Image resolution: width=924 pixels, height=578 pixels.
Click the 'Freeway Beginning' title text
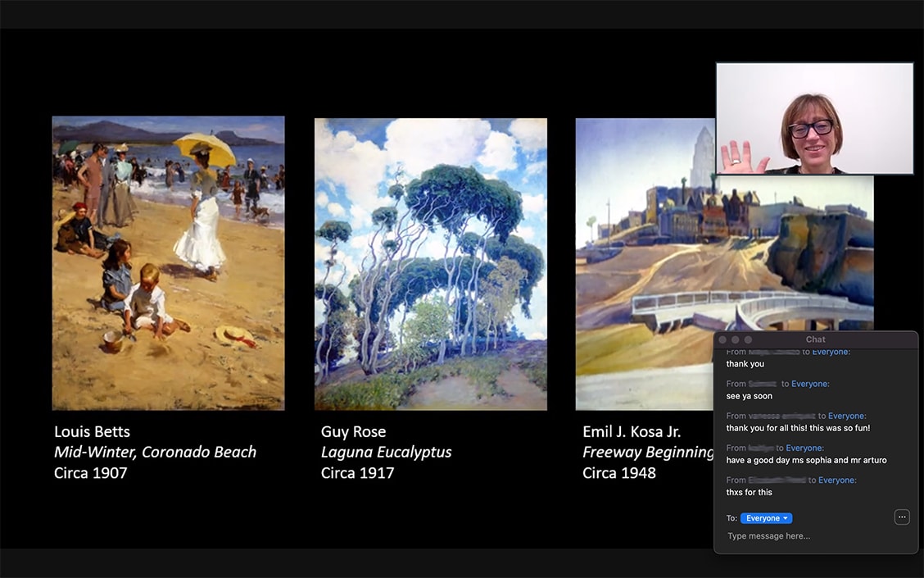pyautogui.click(x=648, y=453)
